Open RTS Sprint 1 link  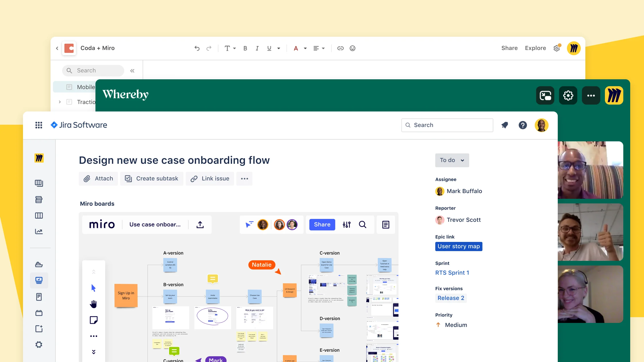[452, 273]
